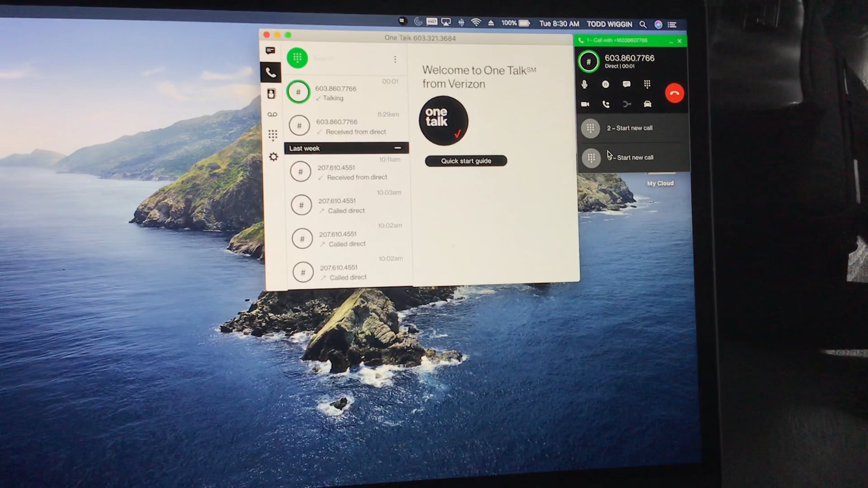This screenshot has height=488, width=868.
Task: Transfer the current call
Action: point(627,104)
